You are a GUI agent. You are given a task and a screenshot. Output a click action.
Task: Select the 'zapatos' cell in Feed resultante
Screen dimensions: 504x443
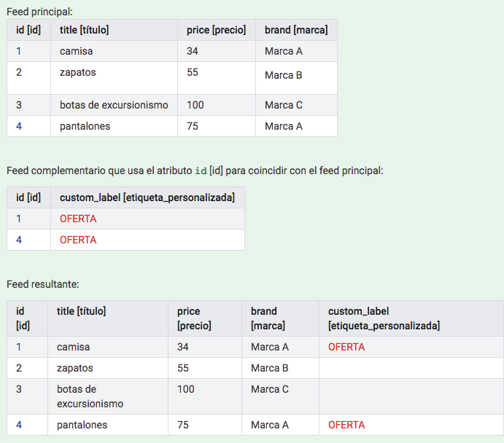click(75, 368)
